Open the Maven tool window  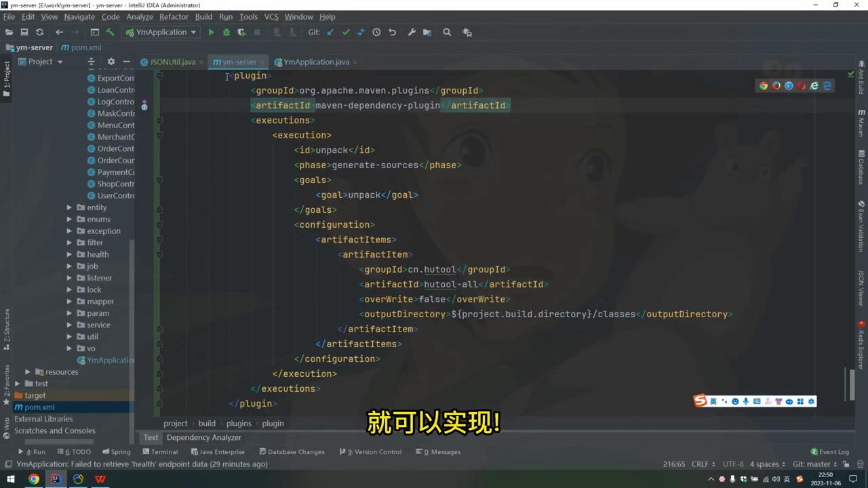pos(861,123)
